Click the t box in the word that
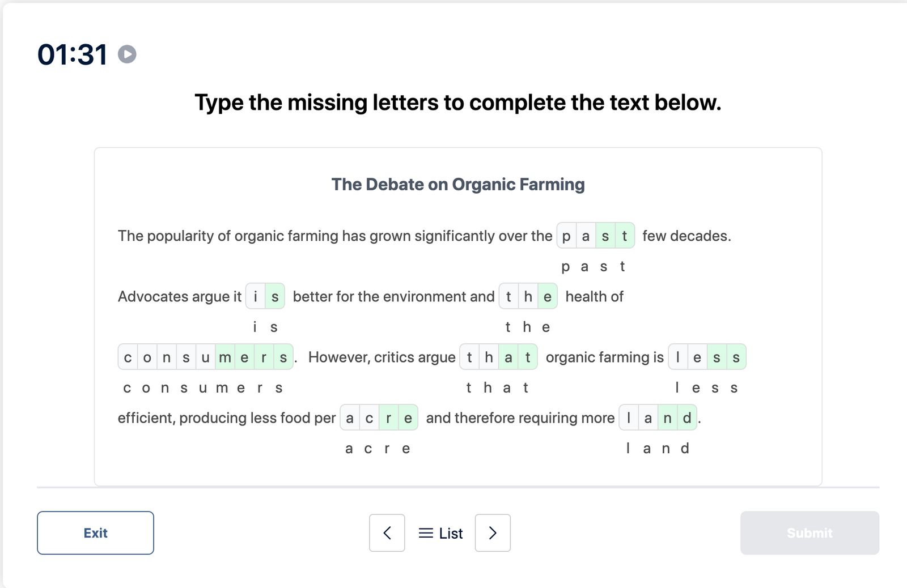The height and width of the screenshot is (588, 907). coord(469,357)
